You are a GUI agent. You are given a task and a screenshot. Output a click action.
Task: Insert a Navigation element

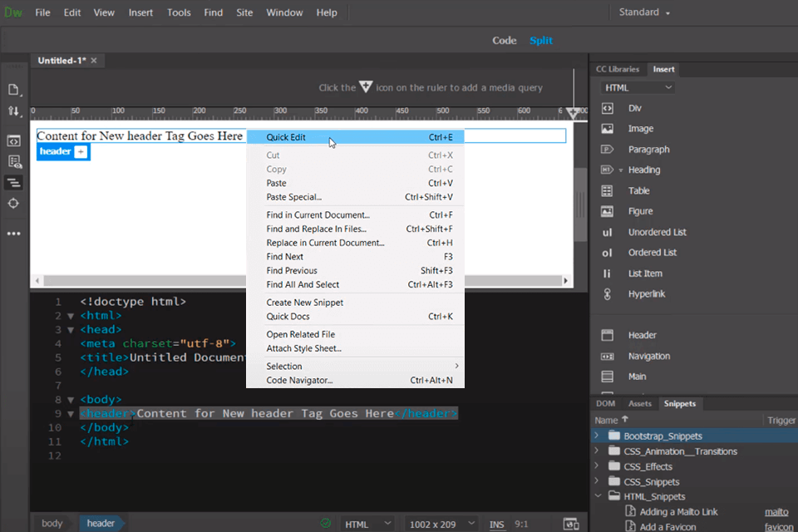[649, 356]
